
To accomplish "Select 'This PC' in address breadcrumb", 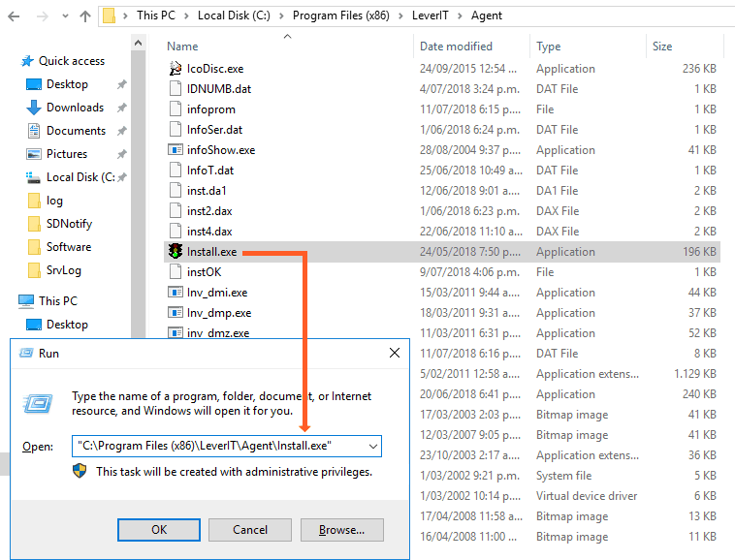I will point(155,16).
